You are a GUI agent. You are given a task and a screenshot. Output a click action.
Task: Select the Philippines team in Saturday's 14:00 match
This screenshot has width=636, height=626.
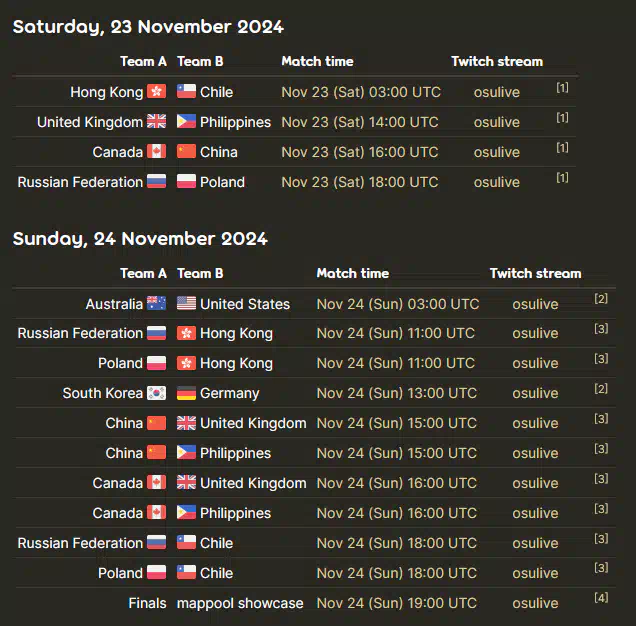click(x=235, y=122)
